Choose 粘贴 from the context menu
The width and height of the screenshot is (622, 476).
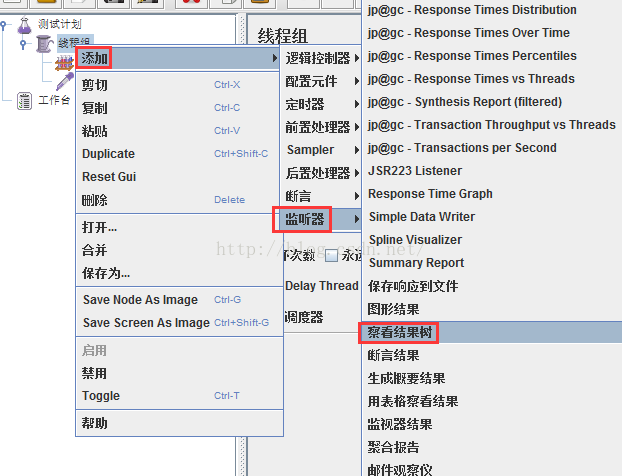(178, 131)
